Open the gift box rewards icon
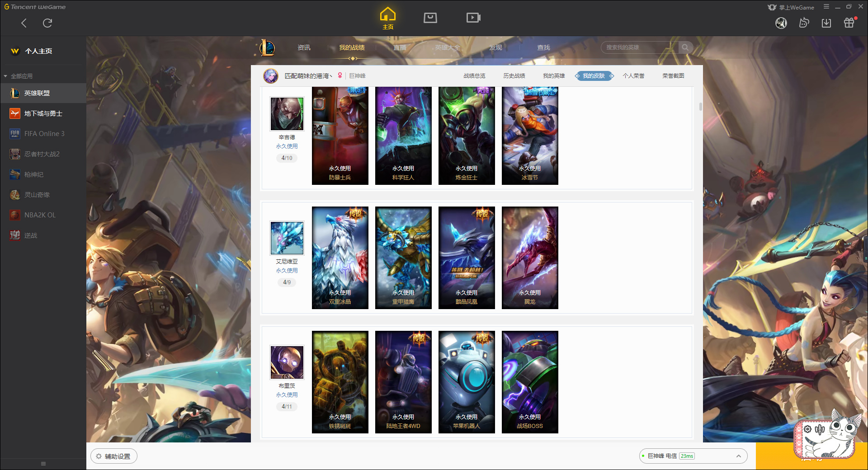This screenshot has height=470, width=868. point(849,23)
